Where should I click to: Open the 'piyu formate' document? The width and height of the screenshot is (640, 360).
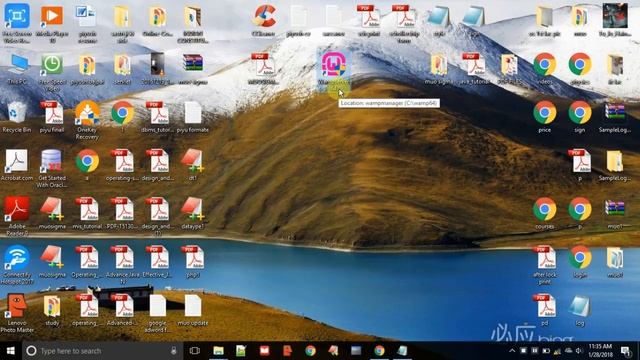click(193, 113)
